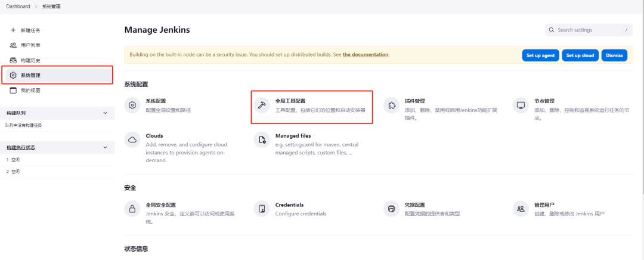The height and width of the screenshot is (260, 644).
Task: Open the documentation link
Action: 366,55
